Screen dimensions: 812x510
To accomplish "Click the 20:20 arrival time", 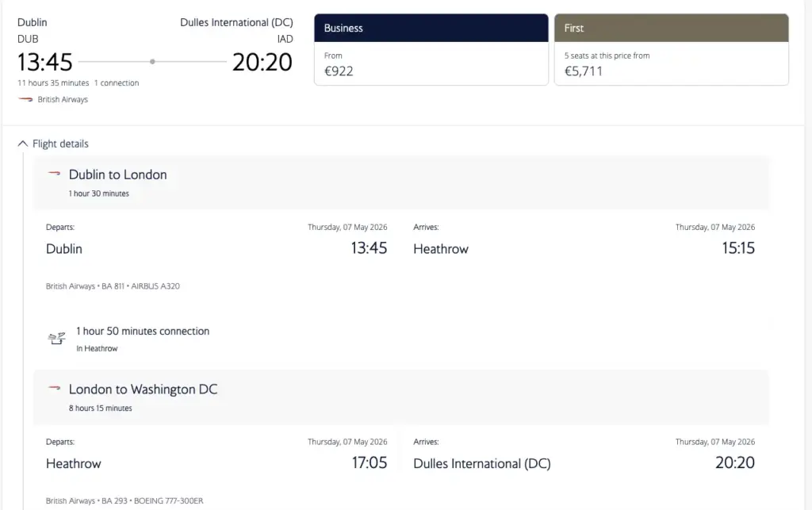I will point(262,62).
